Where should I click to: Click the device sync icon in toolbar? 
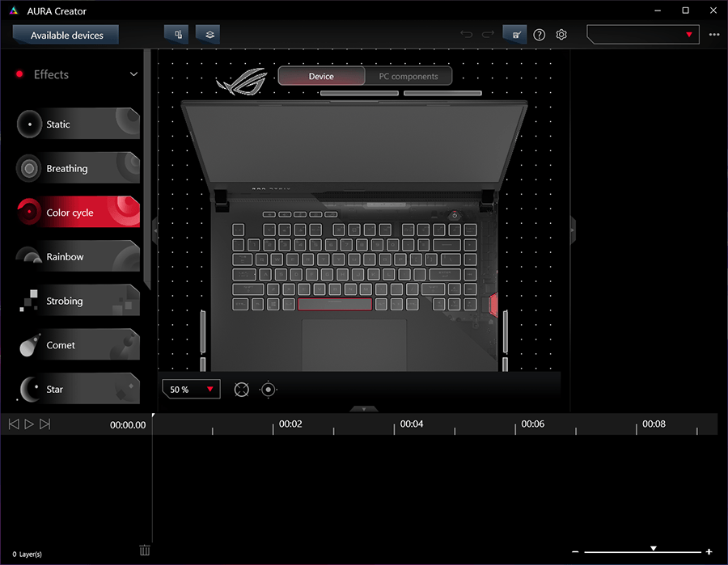click(x=177, y=34)
